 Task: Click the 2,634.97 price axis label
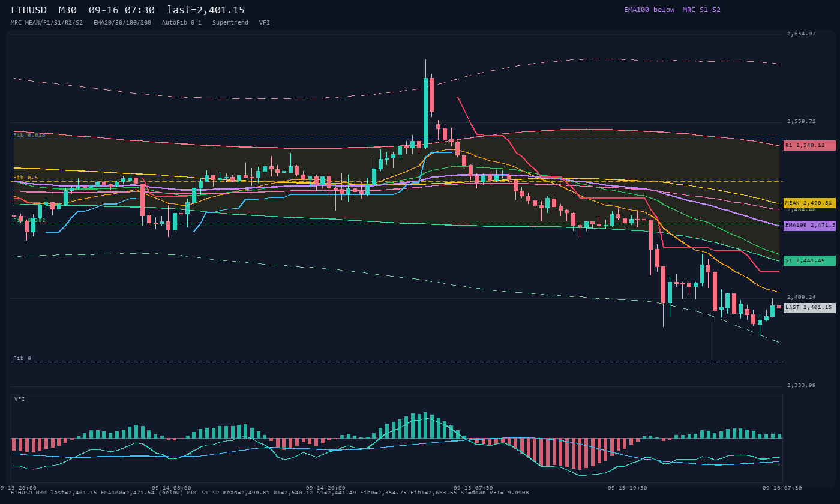tap(802, 34)
